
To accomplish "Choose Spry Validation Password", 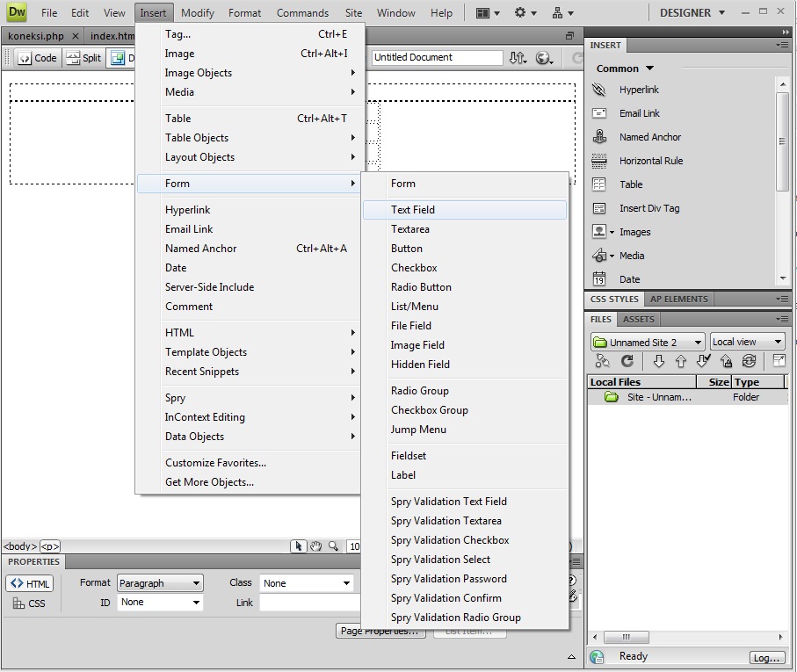I will coord(465,579).
